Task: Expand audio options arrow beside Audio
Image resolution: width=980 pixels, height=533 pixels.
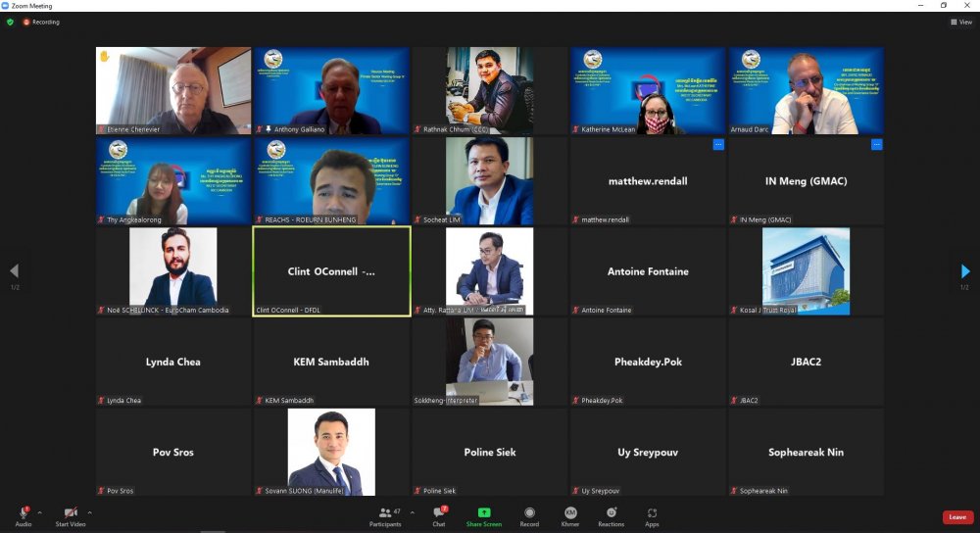Action: click(40, 511)
